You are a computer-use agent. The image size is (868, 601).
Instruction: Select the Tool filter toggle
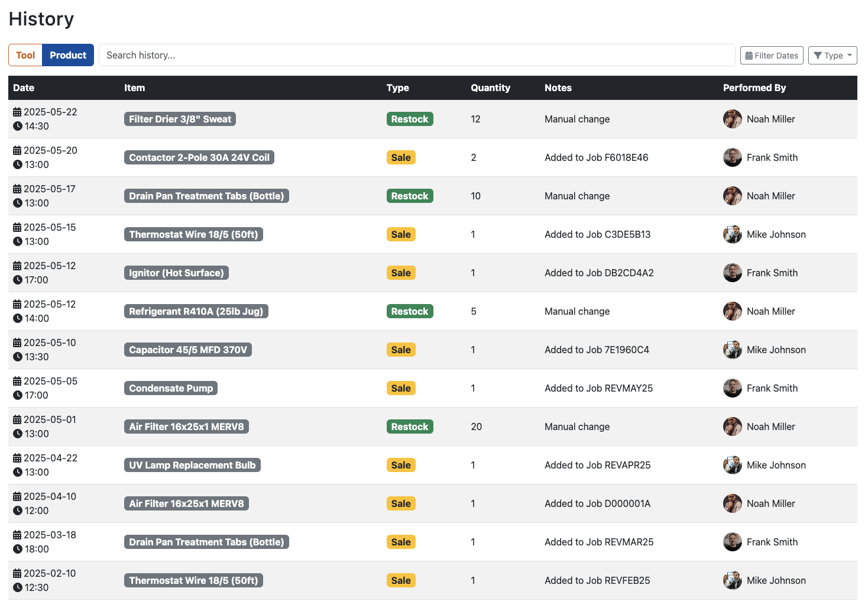tap(25, 55)
